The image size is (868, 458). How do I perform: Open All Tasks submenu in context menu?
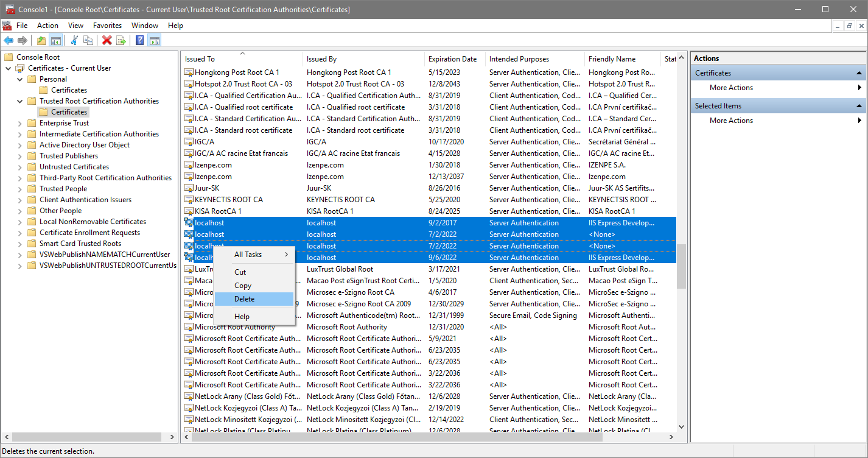[x=254, y=255]
